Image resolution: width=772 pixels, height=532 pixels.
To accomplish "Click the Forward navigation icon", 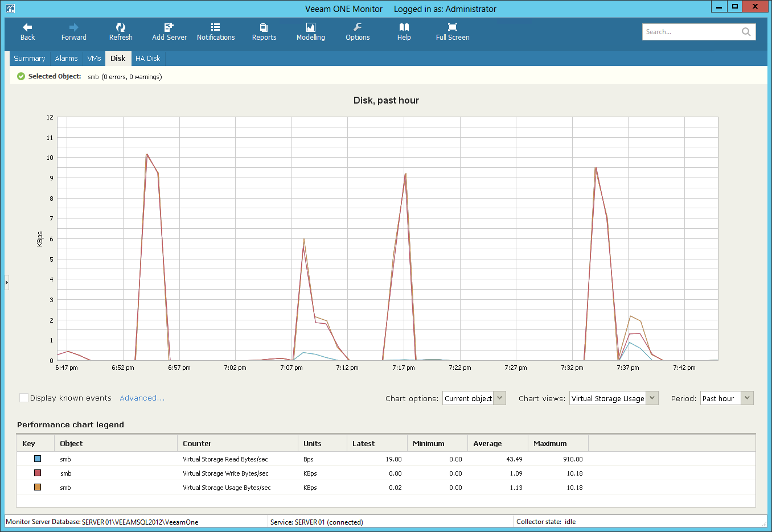I will click(x=73, y=27).
